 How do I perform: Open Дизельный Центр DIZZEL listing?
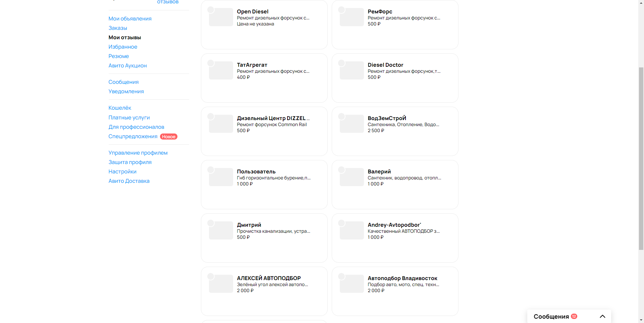[x=273, y=118]
